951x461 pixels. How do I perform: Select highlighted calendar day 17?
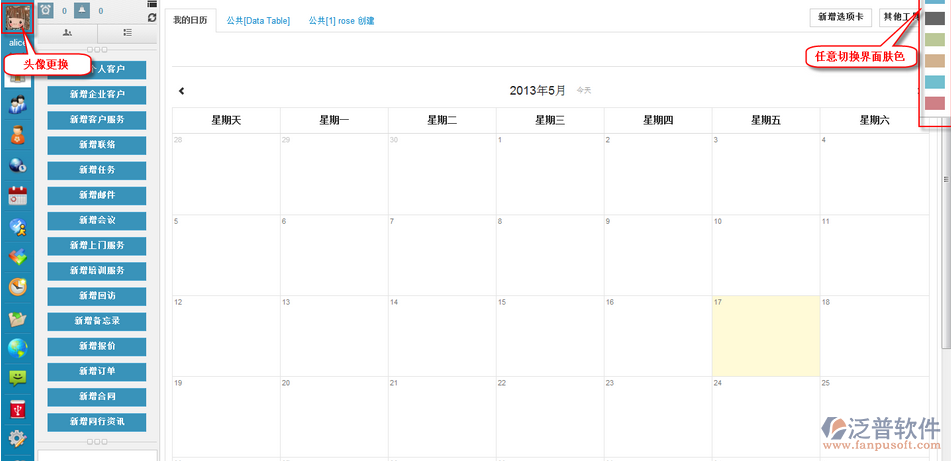(766, 336)
